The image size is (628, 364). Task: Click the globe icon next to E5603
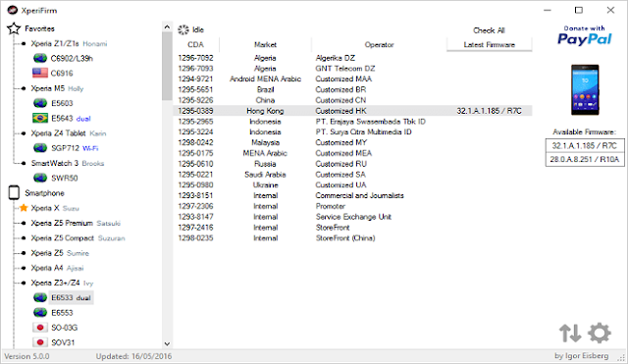click(x=40, y=103)
